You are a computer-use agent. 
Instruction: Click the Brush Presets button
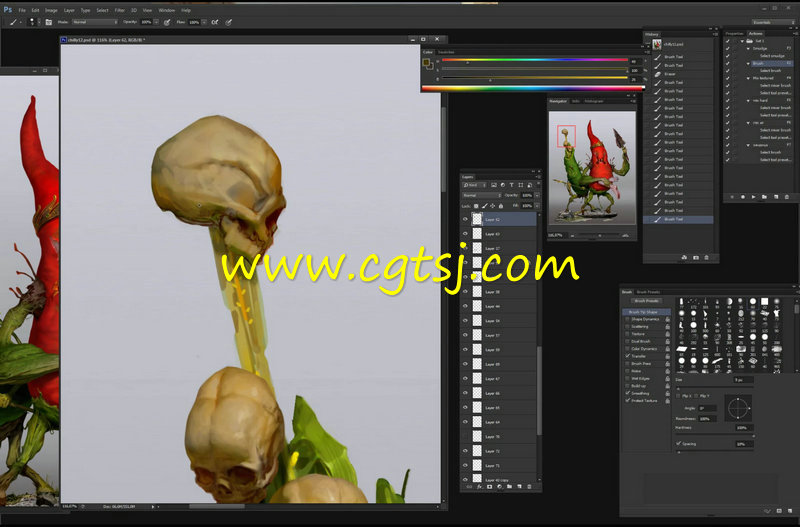[646, 301]
